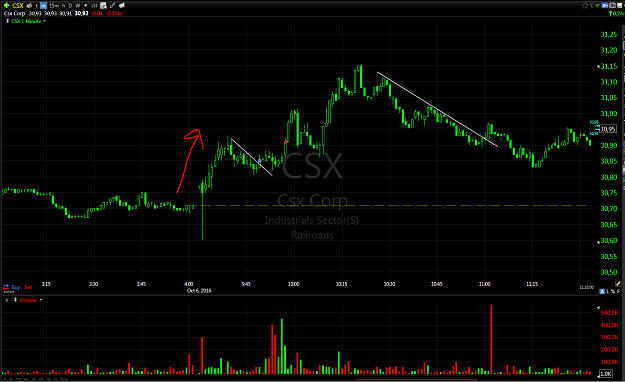Screen dimensions: 625x382
Task: Select the tick 't' timeframe
Action: tap(37, 6)
